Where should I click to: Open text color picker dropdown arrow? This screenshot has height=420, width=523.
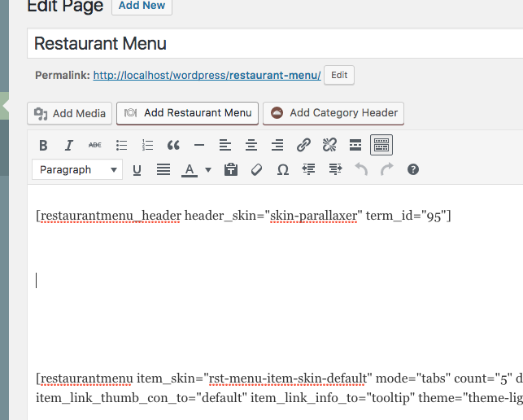coord(208,170)
